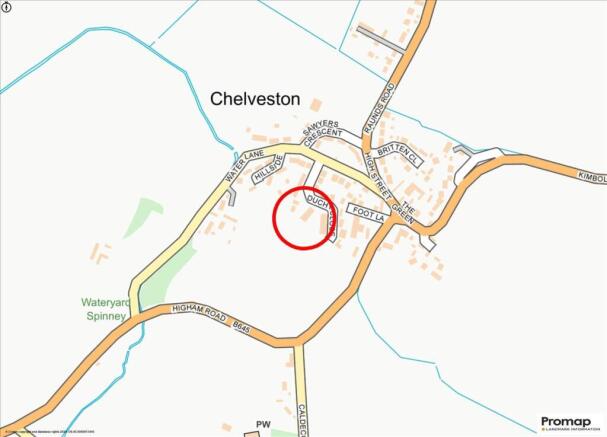Click the B645 road number label
The height and width of the screenshot is (437, 607).
pyautogui.click(x=242, y=327)
